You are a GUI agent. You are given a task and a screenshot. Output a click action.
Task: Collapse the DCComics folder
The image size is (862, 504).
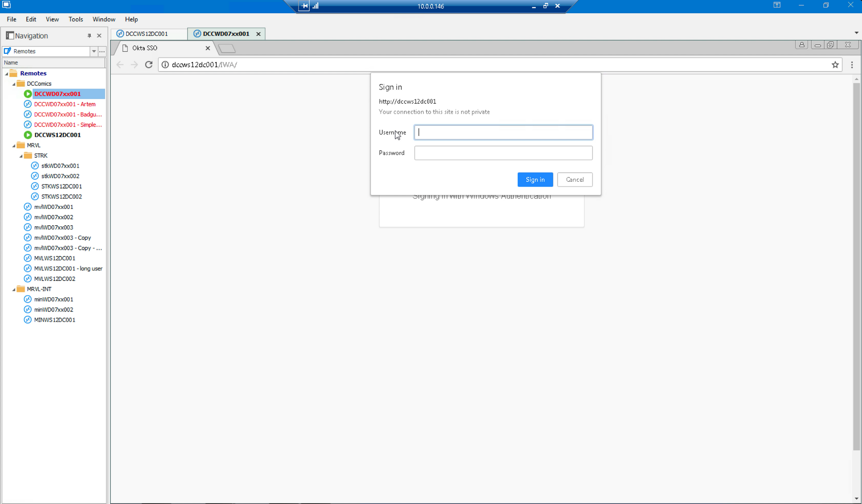coord(14,84)
